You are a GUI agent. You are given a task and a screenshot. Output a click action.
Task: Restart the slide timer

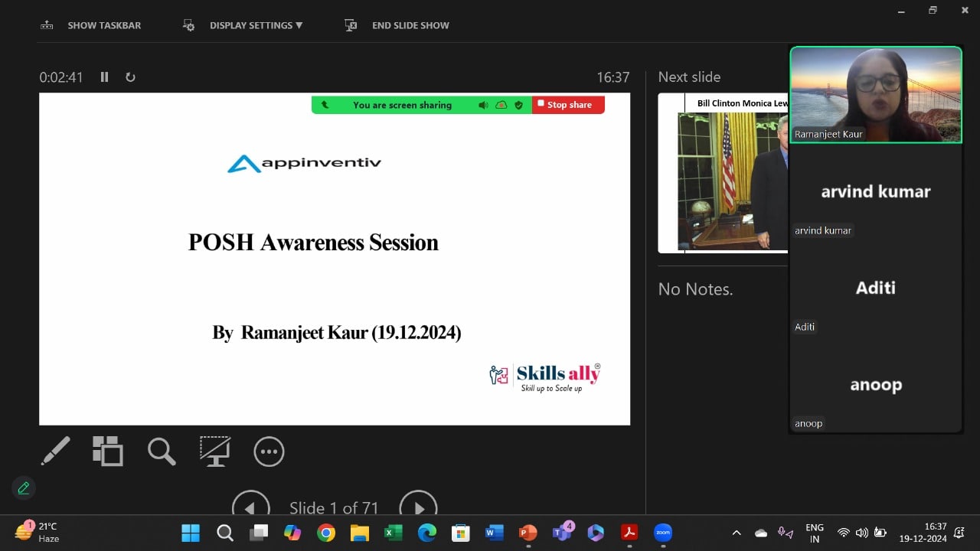130,77
